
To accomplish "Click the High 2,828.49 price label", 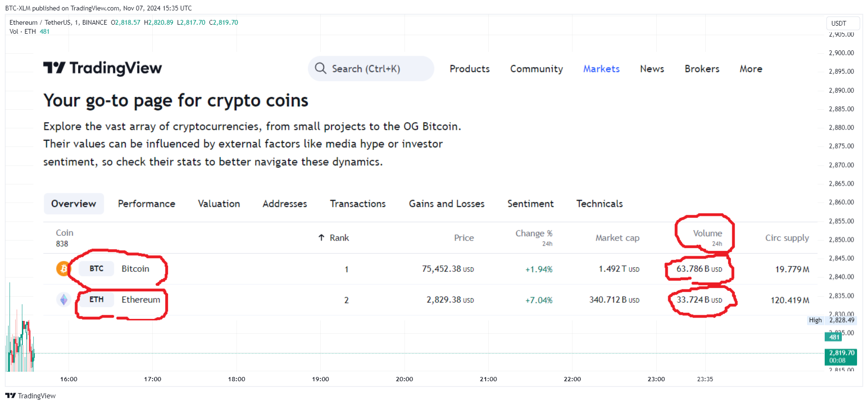I will click(x=832, y=320).
